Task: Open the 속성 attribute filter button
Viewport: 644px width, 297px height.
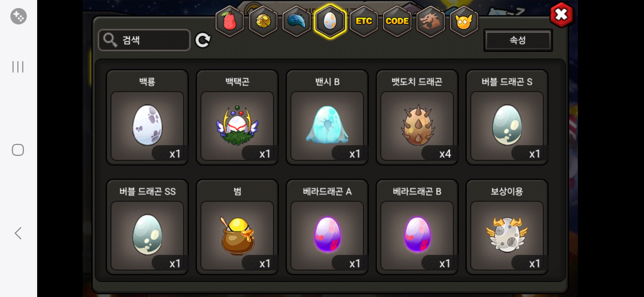Action: (x=518, y=40)
